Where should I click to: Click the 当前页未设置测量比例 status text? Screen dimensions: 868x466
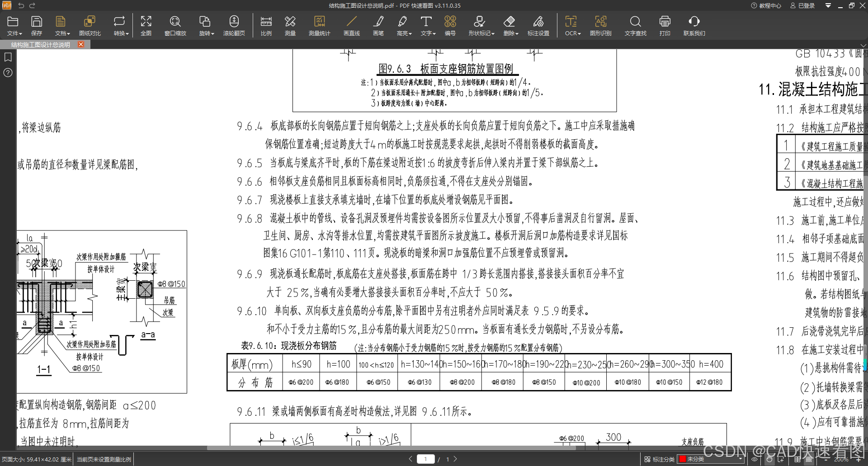click(104, 459)
